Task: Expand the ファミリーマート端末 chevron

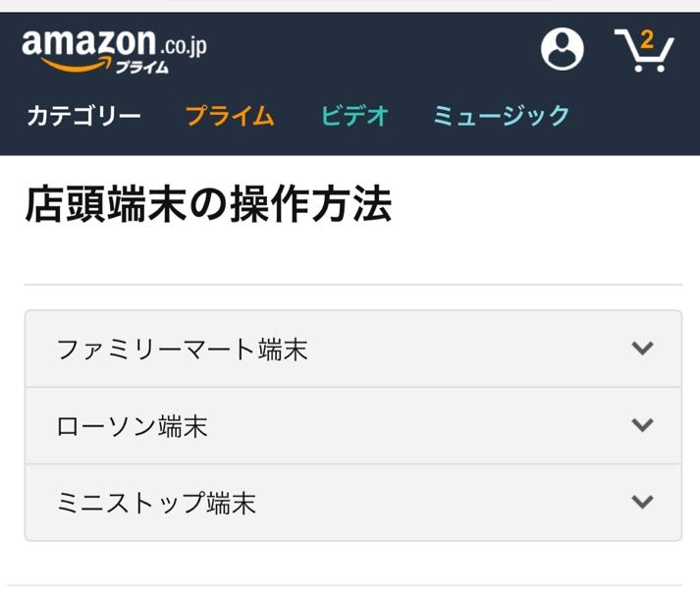Action: 642,349
